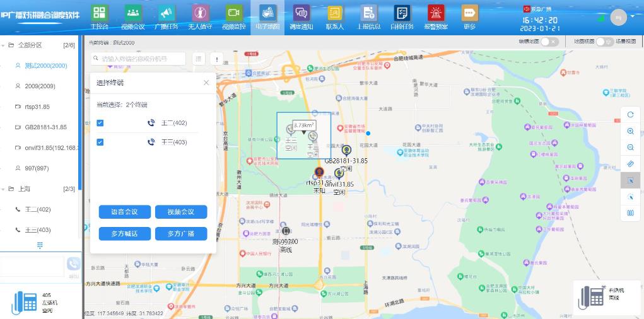
Task: Click the onvif31.85 map marker
Action: tap(339, 173)
